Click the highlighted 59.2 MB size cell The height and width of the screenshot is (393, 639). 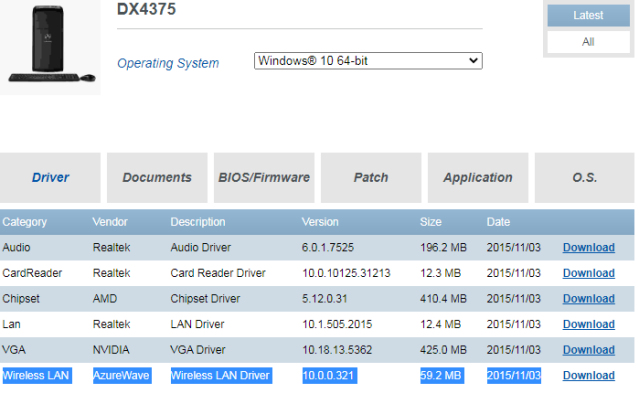(x=442, y=375)
